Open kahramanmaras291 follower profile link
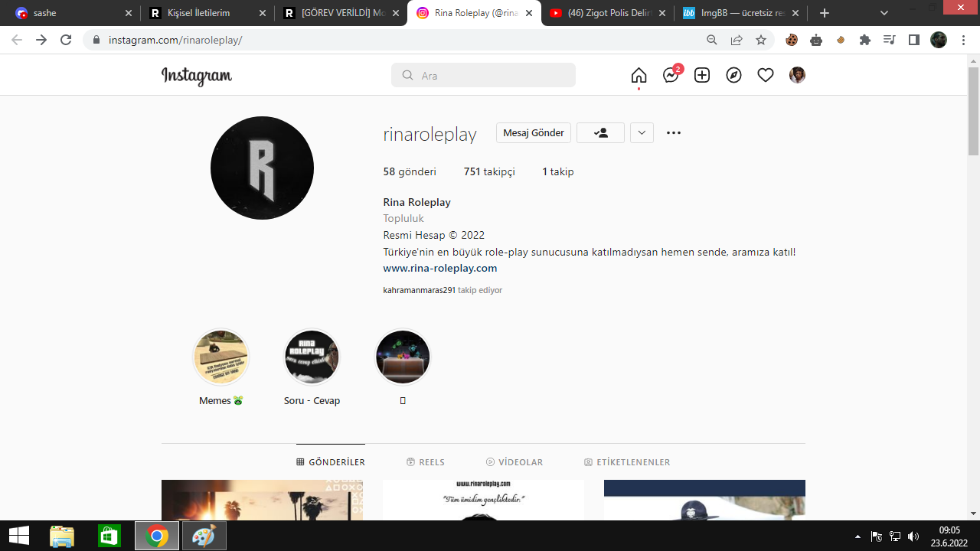Viewport: 980px width, 551px height. point(420,290)
